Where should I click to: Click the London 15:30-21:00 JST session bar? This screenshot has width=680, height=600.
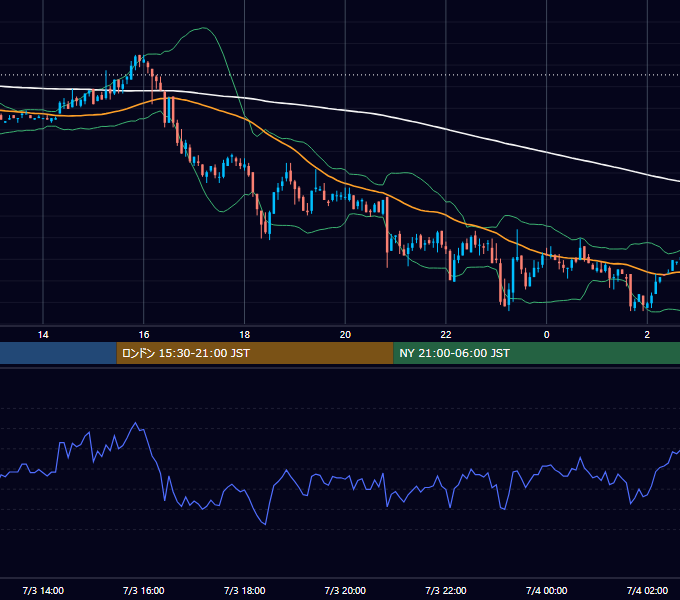255,353
